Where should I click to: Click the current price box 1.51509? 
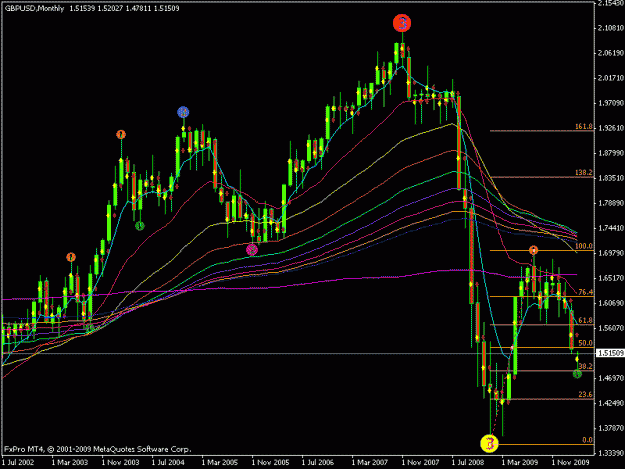pos(610,353)
